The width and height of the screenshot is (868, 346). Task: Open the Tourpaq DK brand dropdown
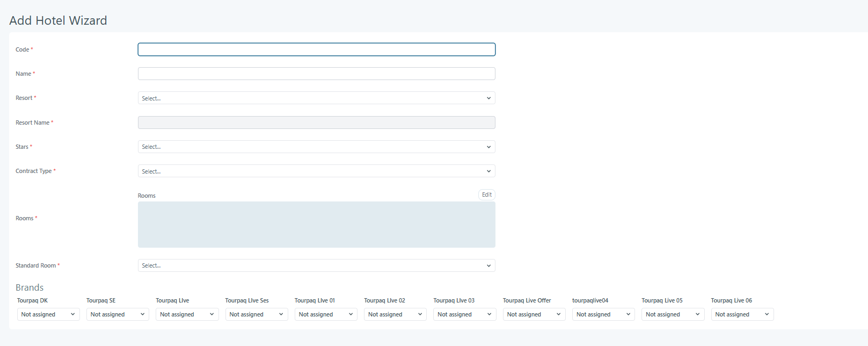click(x=48, y=314)
